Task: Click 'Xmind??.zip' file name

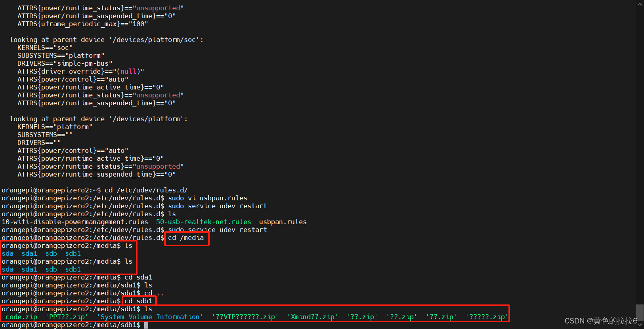Action: pos(313,317)
